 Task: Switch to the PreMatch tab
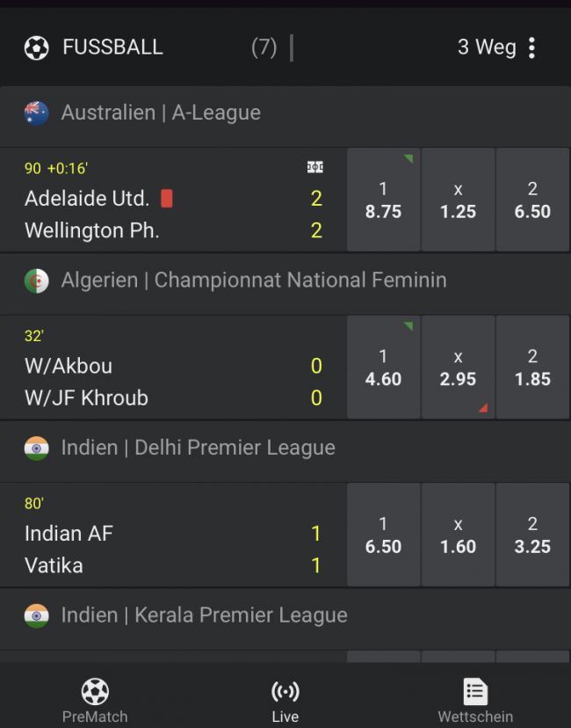pos(95,700)
